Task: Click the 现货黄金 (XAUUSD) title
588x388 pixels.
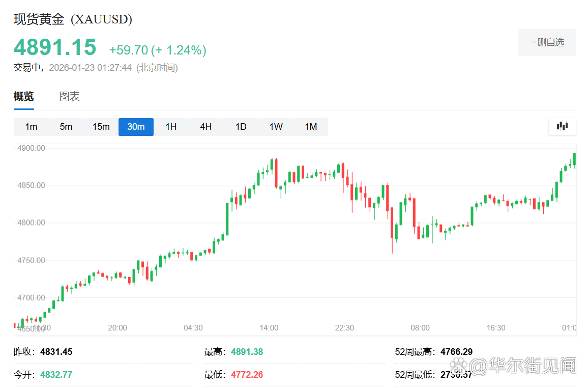Action: coord(73,19)
